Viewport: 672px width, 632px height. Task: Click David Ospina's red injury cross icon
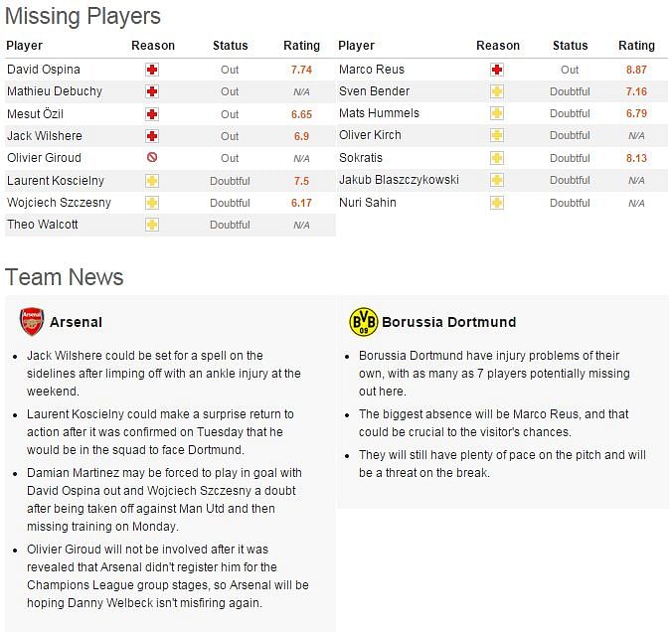(x=152, y=70)
